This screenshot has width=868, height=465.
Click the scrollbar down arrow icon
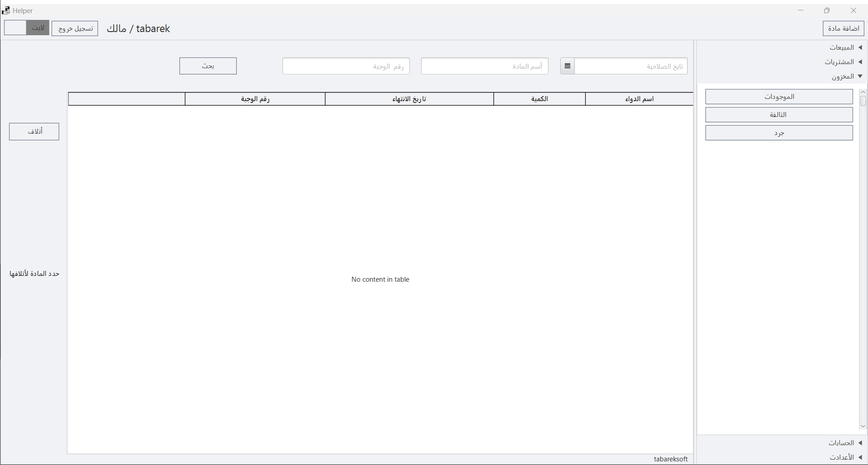(863, 426)
